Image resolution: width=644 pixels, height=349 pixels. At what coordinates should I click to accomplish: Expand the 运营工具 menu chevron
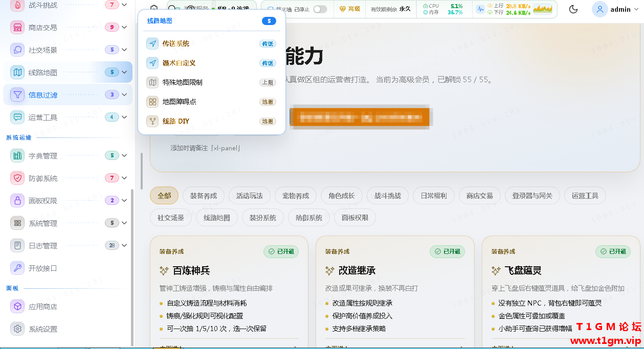click(x=124, y=117)
